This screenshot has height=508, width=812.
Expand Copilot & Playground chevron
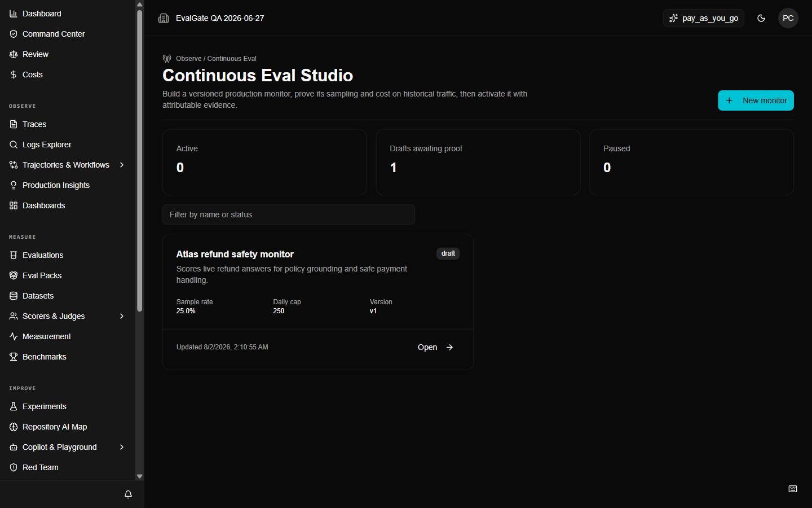coord(122,447)
